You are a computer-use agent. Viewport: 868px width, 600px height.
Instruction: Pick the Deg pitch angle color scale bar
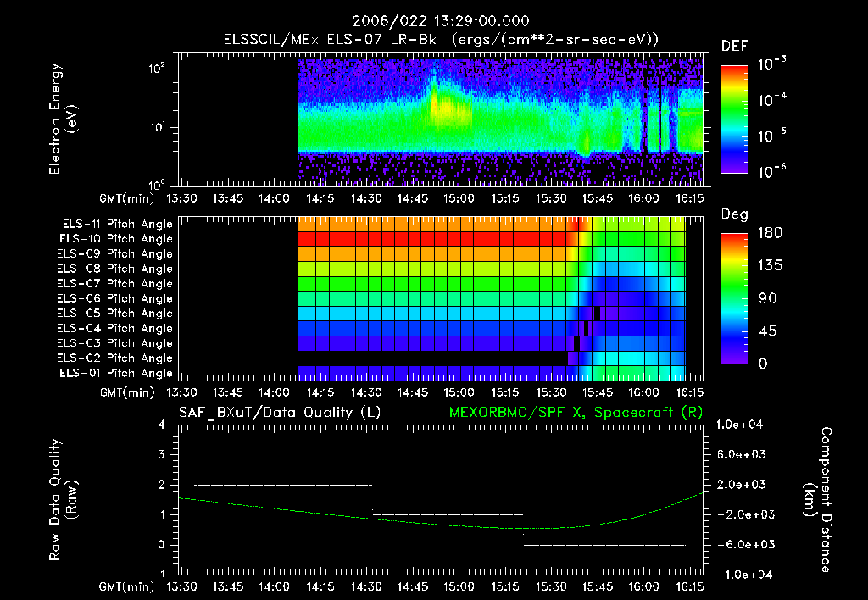tap(734, 298)
